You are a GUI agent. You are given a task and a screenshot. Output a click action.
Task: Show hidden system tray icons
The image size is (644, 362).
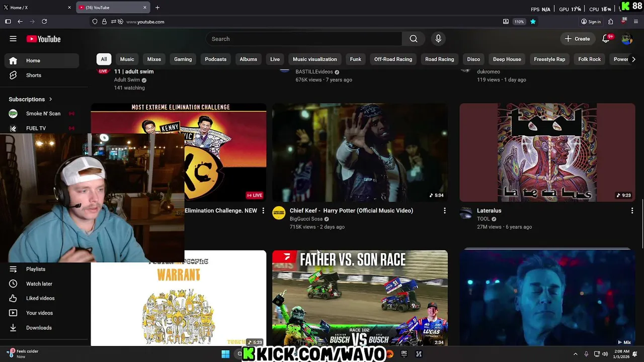click(576, 354)
